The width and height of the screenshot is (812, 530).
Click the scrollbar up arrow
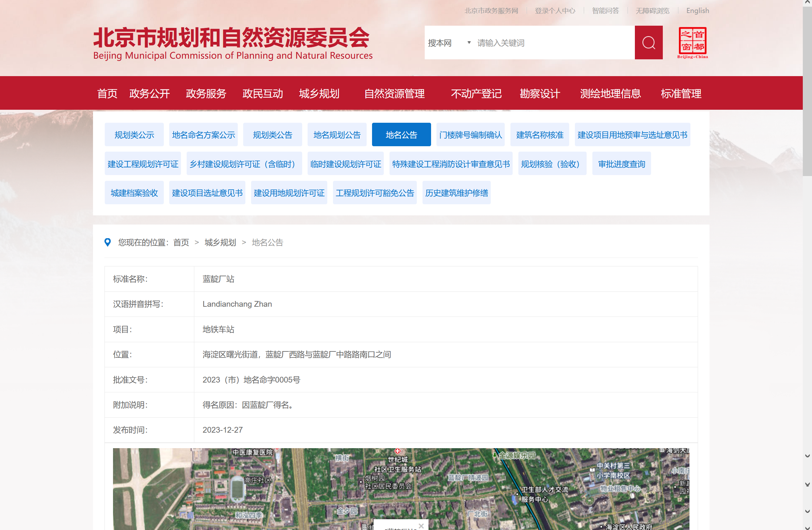click(x=807, y=3)
